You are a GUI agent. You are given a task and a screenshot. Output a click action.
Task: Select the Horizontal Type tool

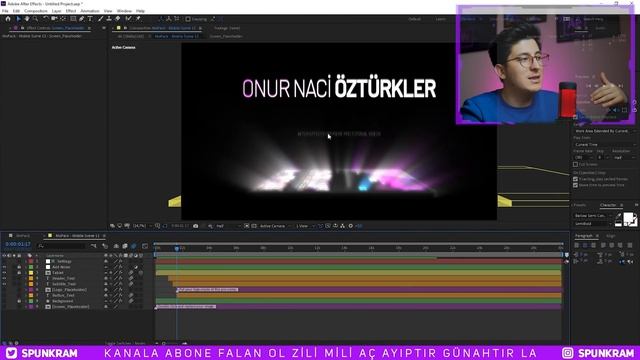tap(90, 19)
